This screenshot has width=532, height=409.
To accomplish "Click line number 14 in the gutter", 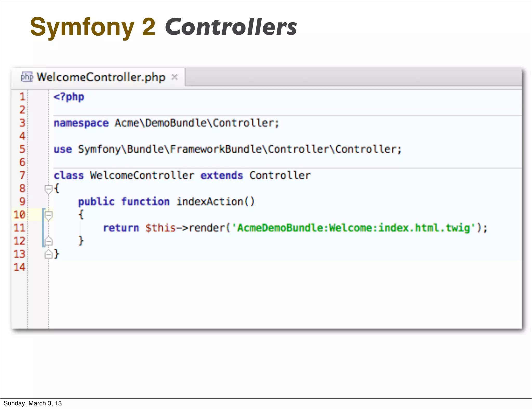I will pyautogui.click(x=19, y=267).
